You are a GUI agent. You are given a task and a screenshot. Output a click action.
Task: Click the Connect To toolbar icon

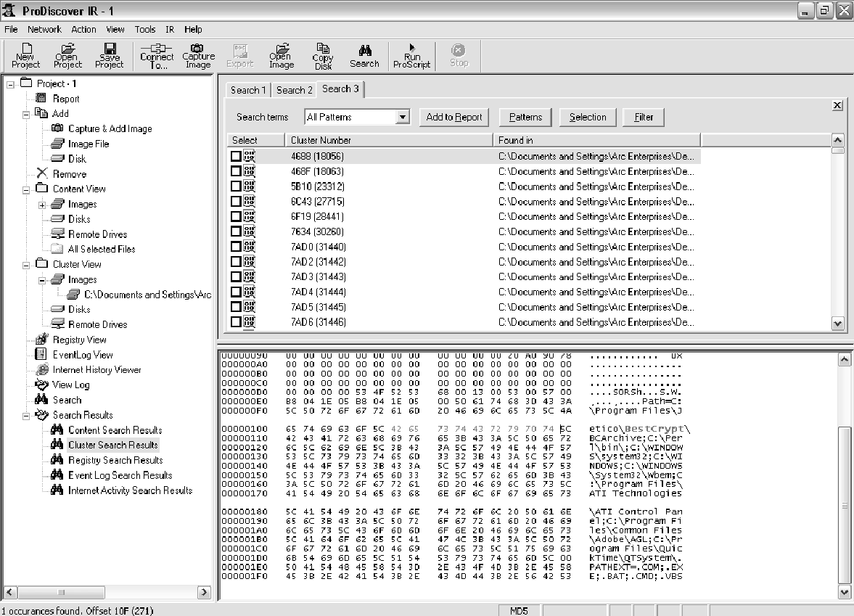click(x=157, y=56)
